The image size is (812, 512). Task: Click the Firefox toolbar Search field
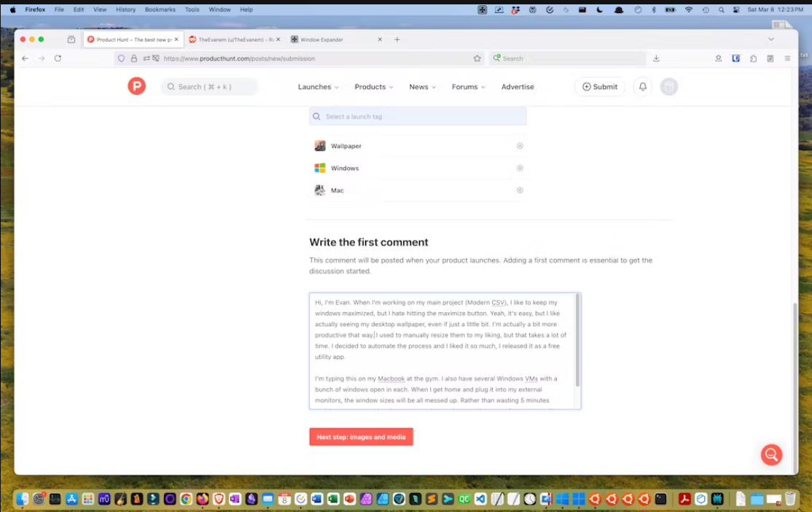[568, 58]
